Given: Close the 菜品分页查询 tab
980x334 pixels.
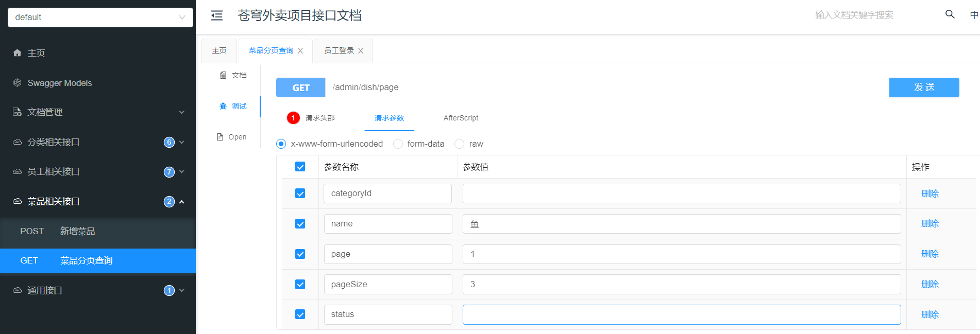Looking at the screenshot, I should point(300,50).
